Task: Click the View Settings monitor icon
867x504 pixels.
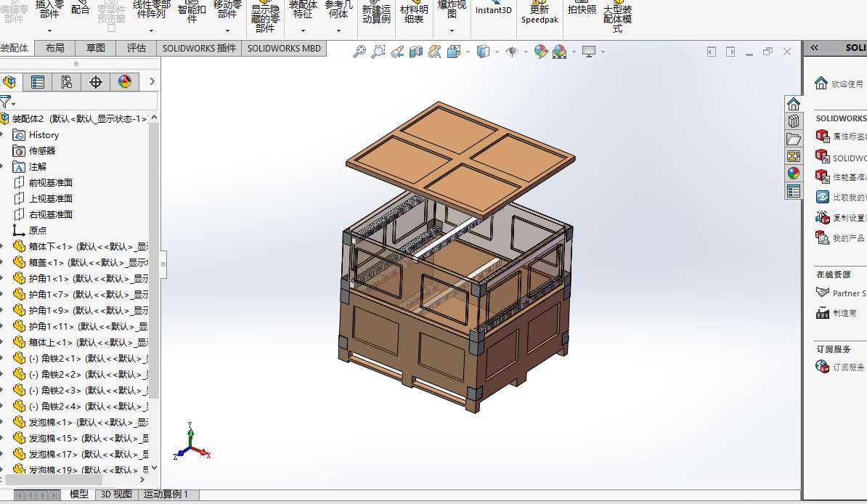Action: (x=589, y=52)
